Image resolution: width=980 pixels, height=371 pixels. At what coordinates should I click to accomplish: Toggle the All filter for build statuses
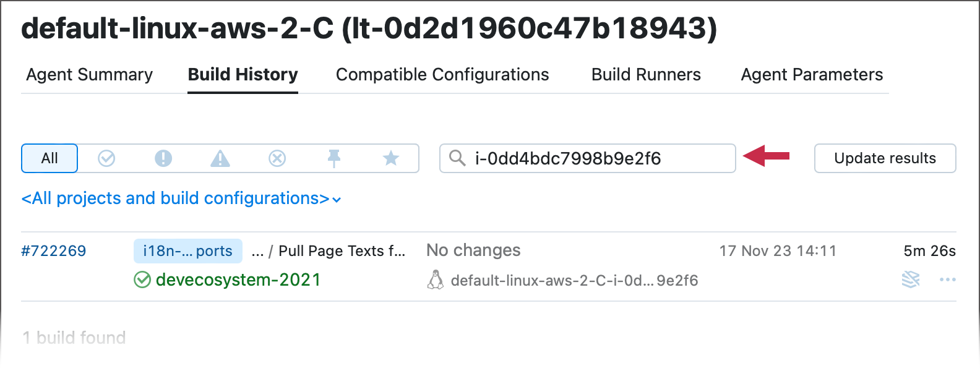(49, 158)
